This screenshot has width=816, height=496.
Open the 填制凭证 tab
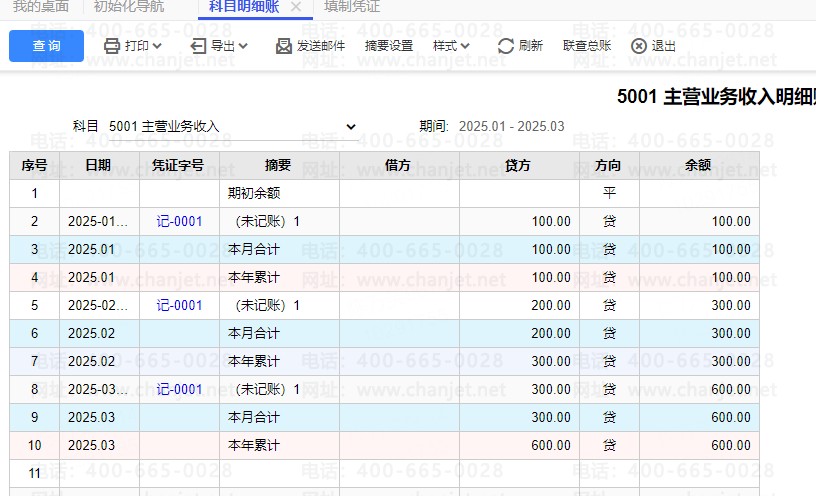[x=353, y=7]
